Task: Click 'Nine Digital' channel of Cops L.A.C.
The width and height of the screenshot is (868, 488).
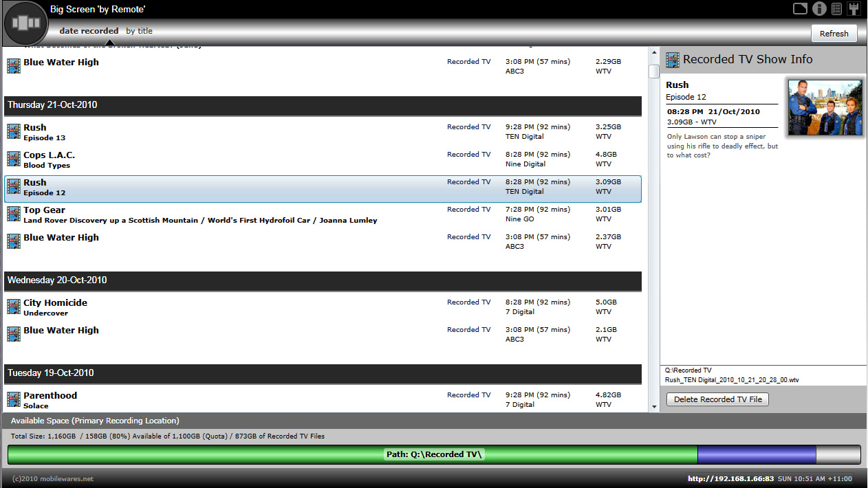Action: [525, 164]
